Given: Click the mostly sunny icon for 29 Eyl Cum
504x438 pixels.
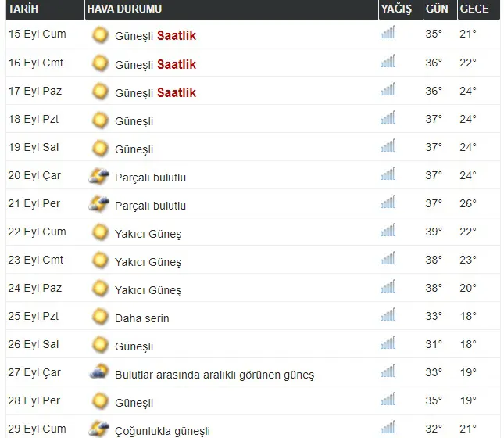Looking at the screenshot, I should (99, 429).
